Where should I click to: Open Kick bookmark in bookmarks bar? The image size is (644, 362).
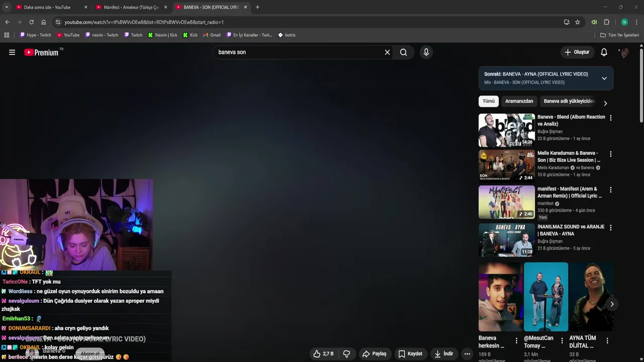[x=190, y=35]
